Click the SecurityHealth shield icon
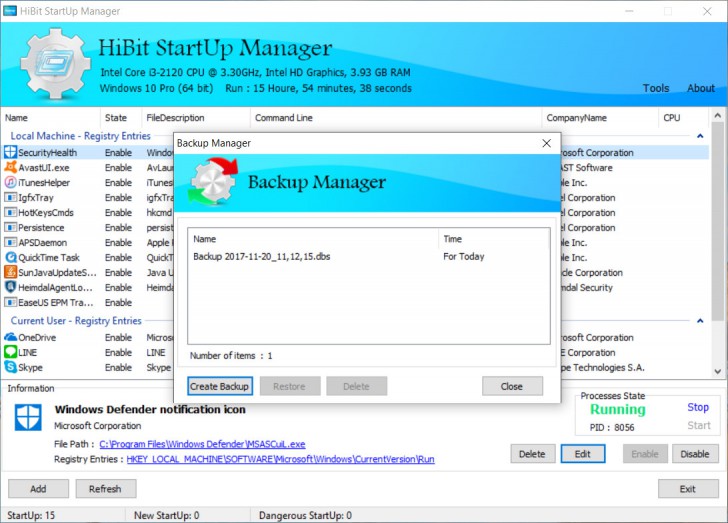The height and width of the screenshot is (523, 728). click(10, 152)
